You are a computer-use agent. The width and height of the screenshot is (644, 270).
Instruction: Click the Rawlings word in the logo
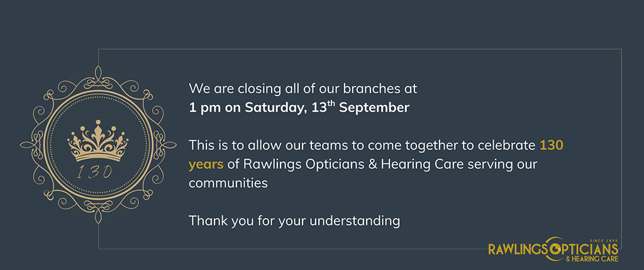pyautogui.click(x=517, y=249)
